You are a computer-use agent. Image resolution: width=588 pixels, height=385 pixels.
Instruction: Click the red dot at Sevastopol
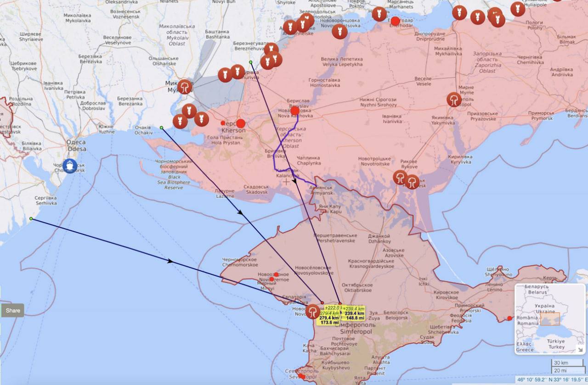click(x=301, y=376)
